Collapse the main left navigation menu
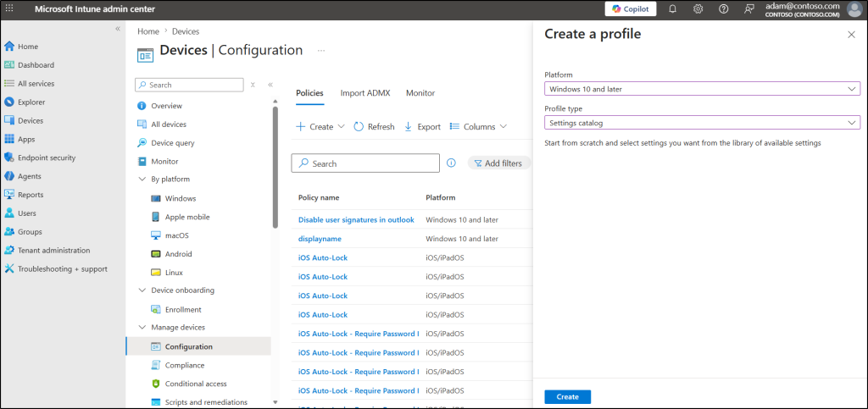The width and height of the screenshot is (868, 409). pyautogui.click(x=117, y=28)
